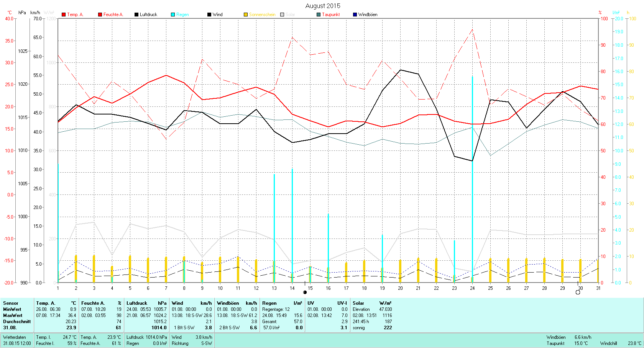Click indoor humidity 59 %

pos(72,343)
